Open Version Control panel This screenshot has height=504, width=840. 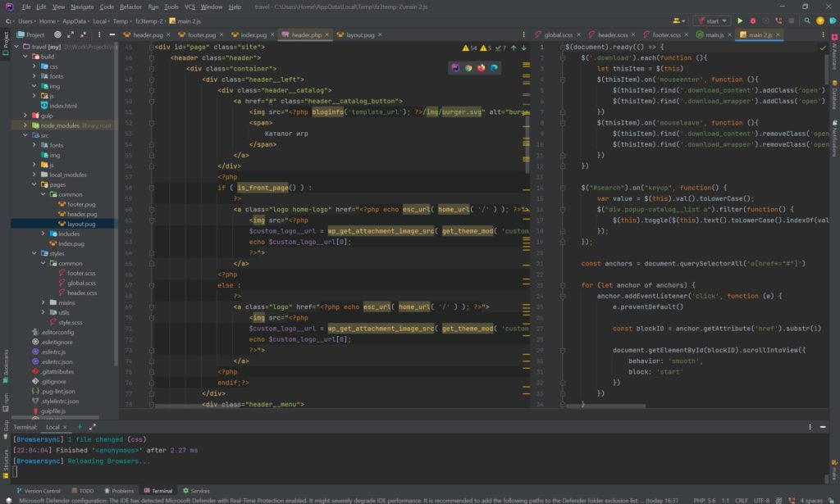pyautogui.click(x=42, y=491)
